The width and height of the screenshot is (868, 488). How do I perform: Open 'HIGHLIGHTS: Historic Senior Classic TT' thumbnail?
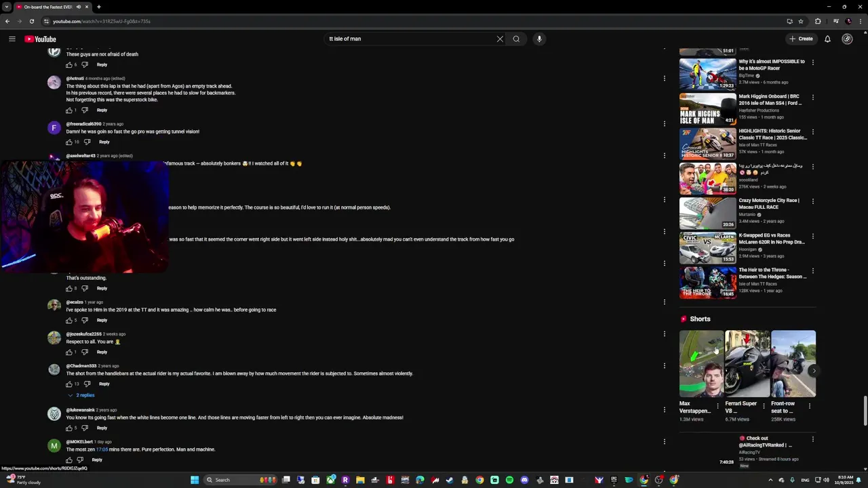(x=708, y=144)
